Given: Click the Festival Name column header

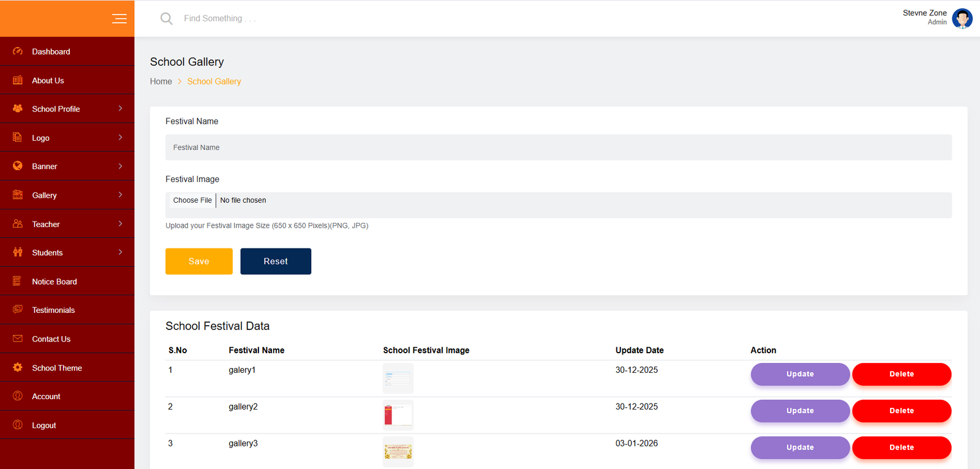Looking at the screenshot, I should [x=257, y=350].
